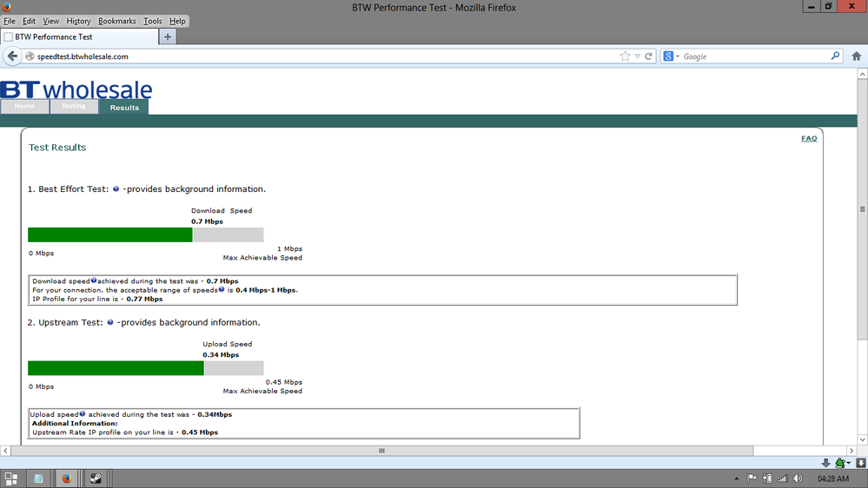The image size is (868, 488).
Task: Click the search magnifier icon
Action: (x=835, y=56)
